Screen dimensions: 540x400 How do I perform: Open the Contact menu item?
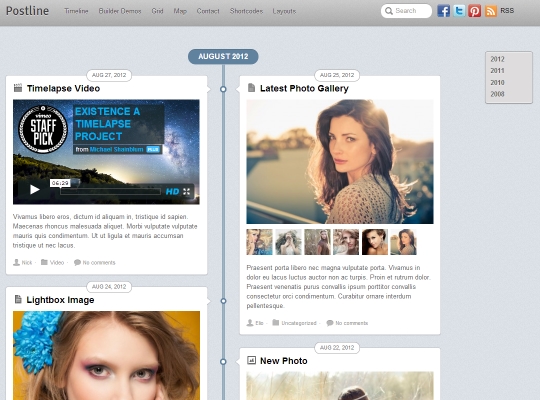208,11
